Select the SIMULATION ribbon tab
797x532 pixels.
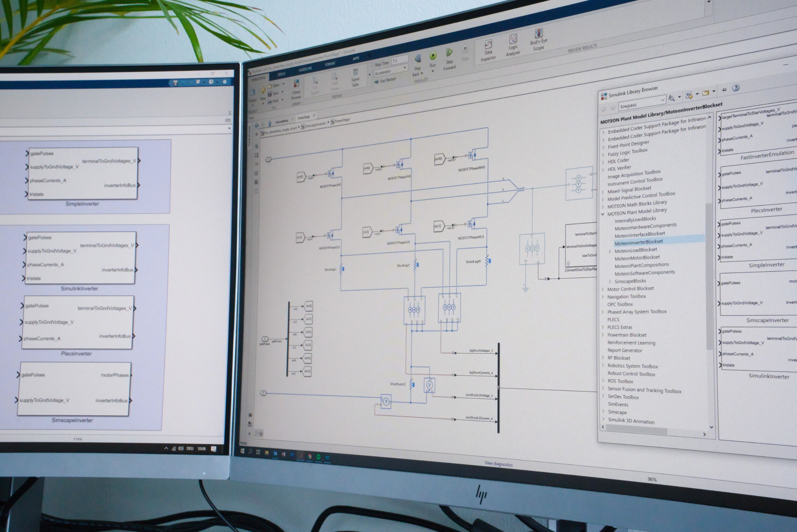259,78
